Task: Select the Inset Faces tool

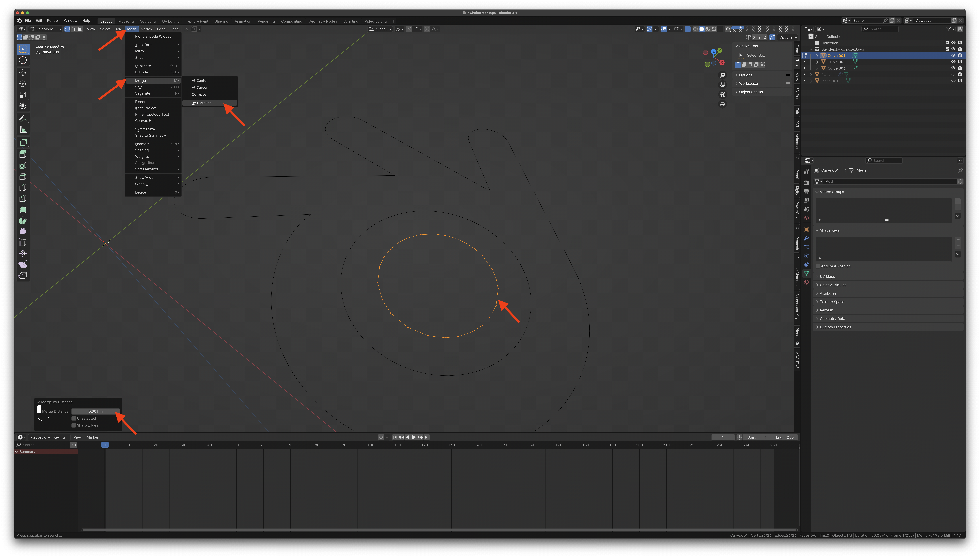Action: pos(23,165)
